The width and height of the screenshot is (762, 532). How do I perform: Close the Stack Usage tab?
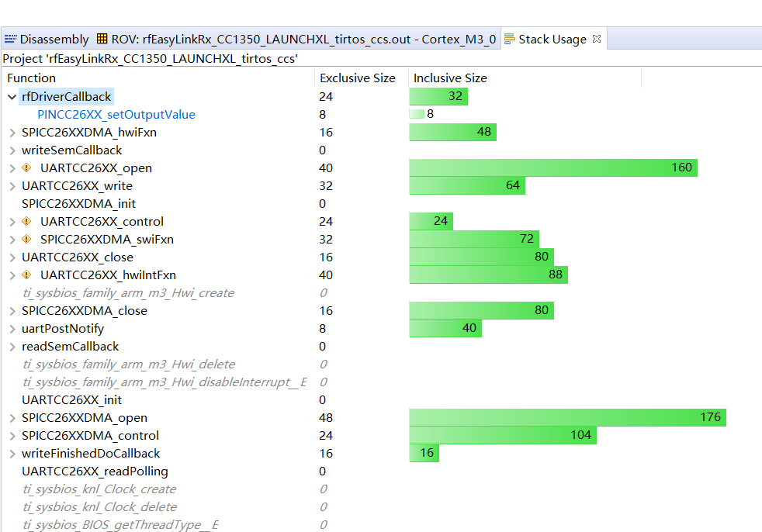597,39
